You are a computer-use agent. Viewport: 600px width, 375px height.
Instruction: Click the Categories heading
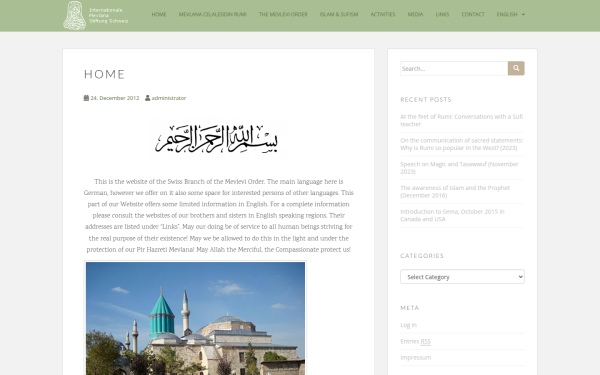point(422,256)
